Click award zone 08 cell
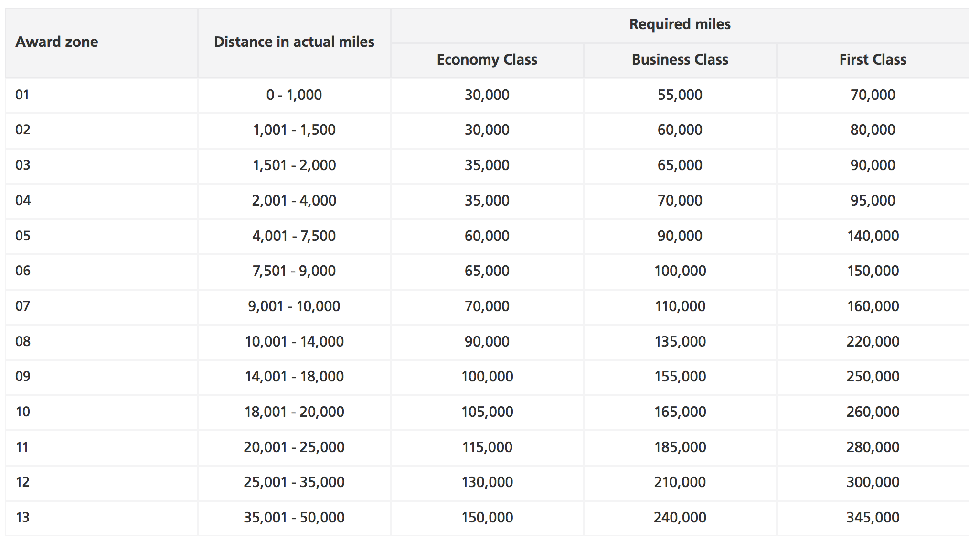The height and width of the screenshot is (543, 980). click(x=23, y=341)
